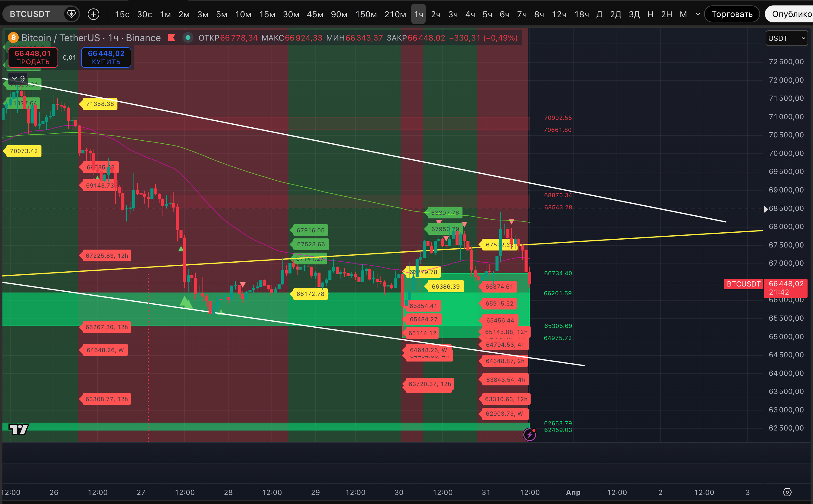Click the blue КУПИТЬ buy button

pos(106,57)
